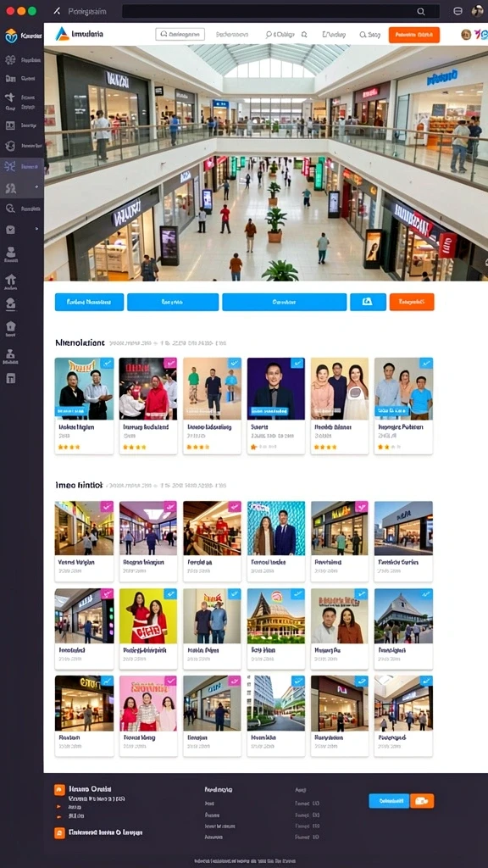Click the widest blue button below the mall photo
Image resolution: width=488 pixels, height=868 pixels.
pos(284,303)
